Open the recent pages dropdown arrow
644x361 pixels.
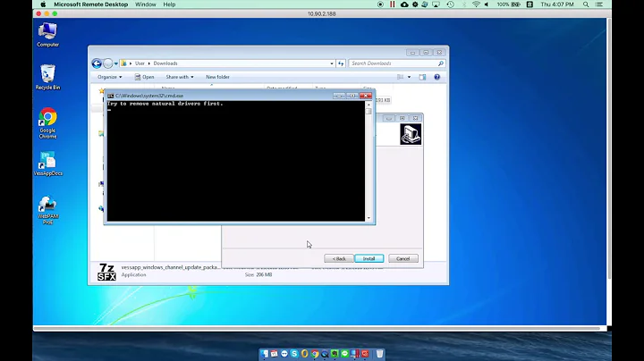pos(116,63)
